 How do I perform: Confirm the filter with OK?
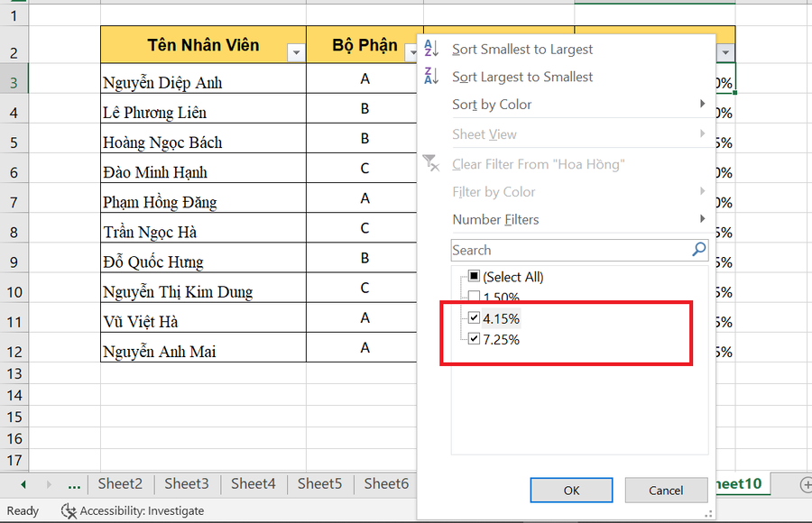pyautogui.click(x=571, y=490)
